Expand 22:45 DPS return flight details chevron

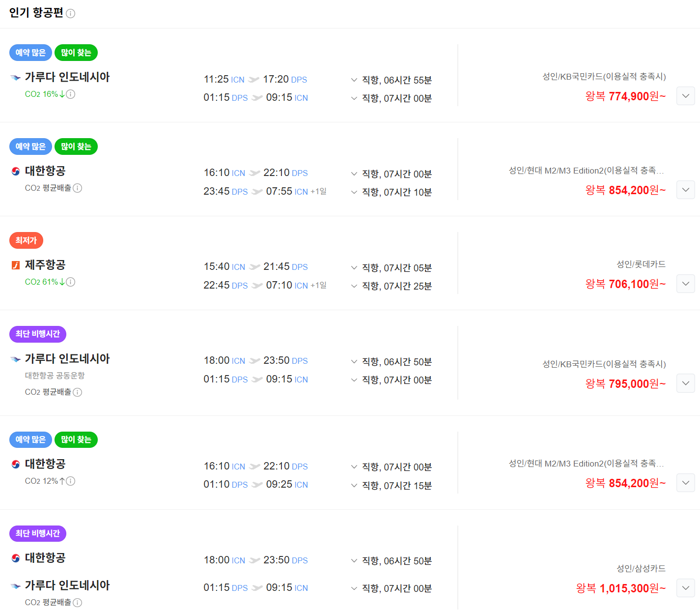tap(354, 286)
